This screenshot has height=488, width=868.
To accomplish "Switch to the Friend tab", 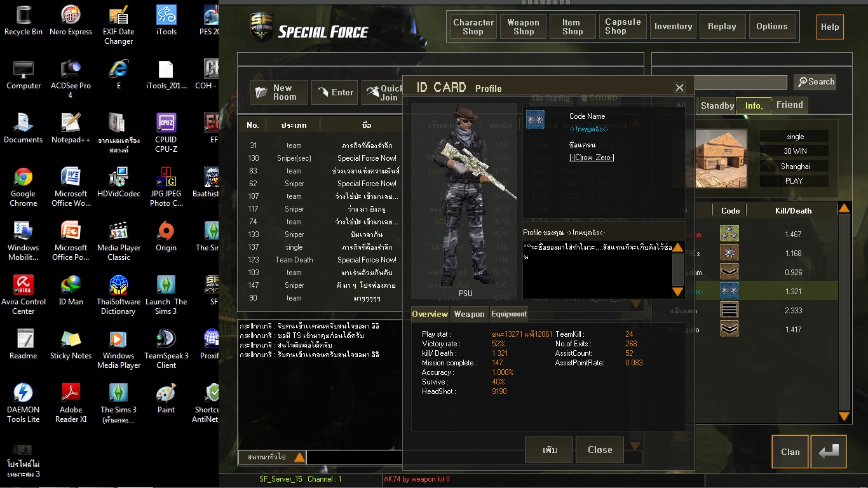I will click(x=790, y=105).
